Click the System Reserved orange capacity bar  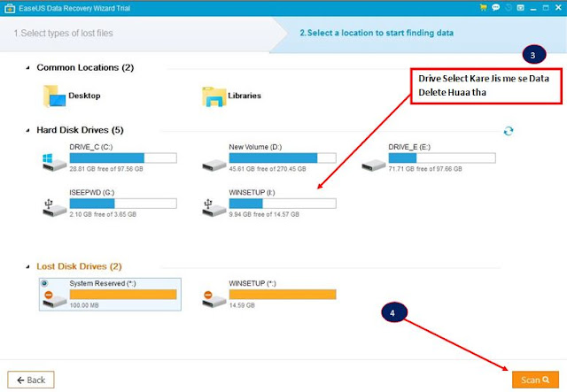pos(123,295)
